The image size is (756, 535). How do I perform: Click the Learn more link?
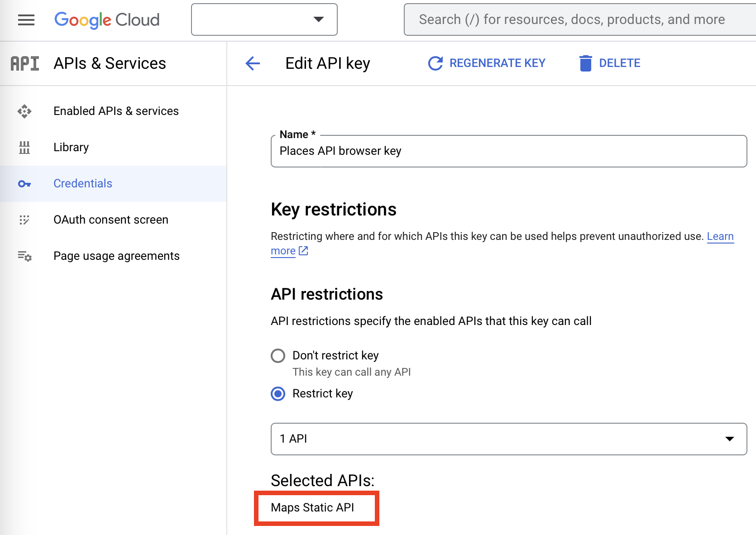(x=720, y=236)
